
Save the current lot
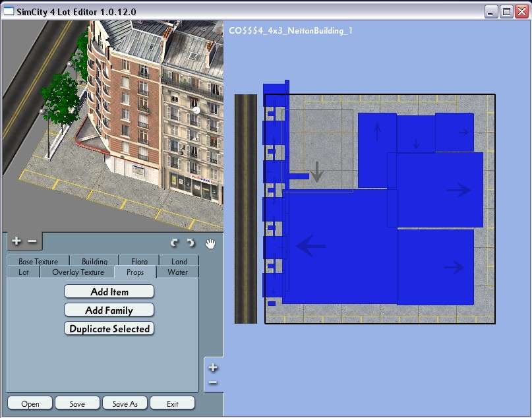click(x=77, y=403)
